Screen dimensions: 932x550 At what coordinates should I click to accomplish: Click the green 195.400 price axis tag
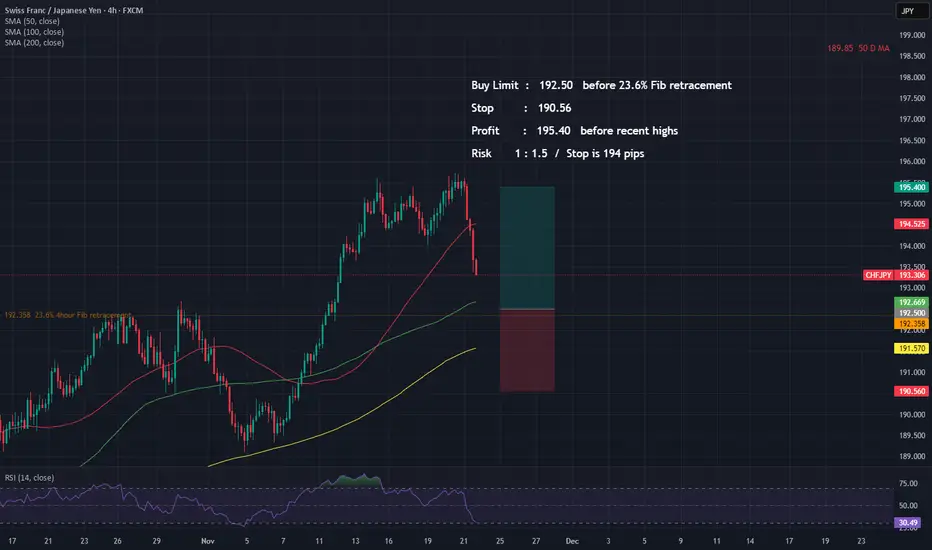pyautogui.click(x=911, y=187)
